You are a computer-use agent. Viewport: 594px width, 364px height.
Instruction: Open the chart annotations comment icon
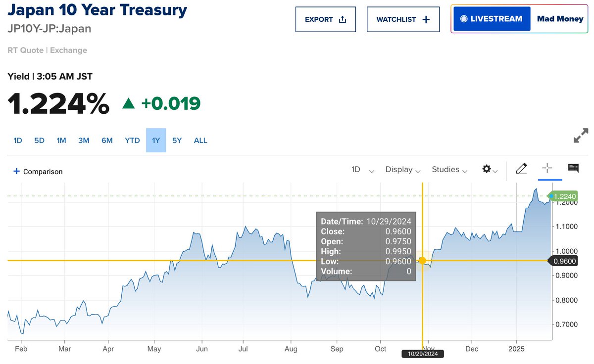point(573,169)
